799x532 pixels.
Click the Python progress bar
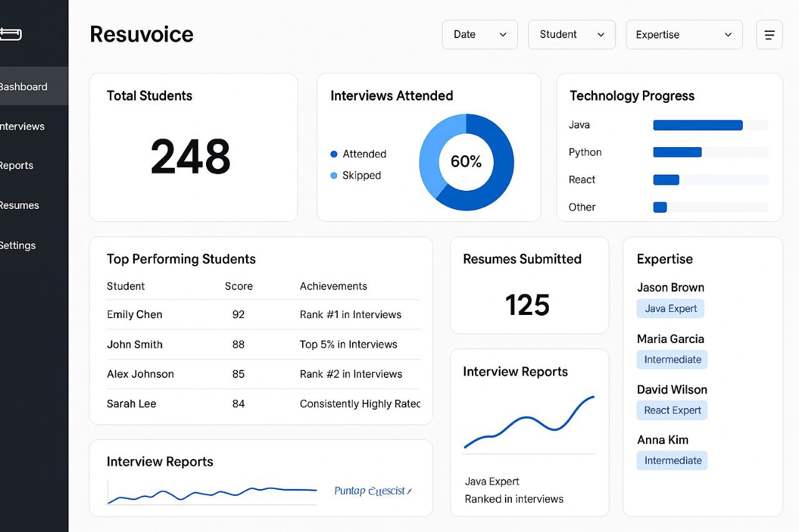pyautogui.click(x=677, y=152)
